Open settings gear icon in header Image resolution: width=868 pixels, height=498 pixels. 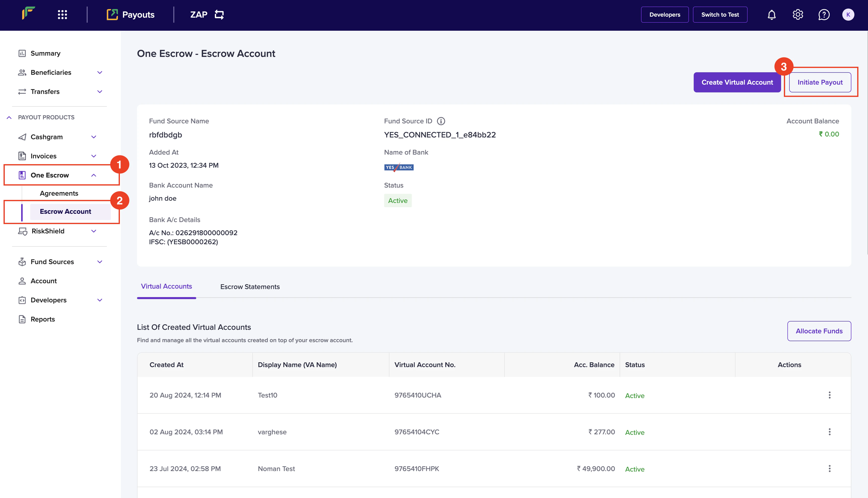797,15
